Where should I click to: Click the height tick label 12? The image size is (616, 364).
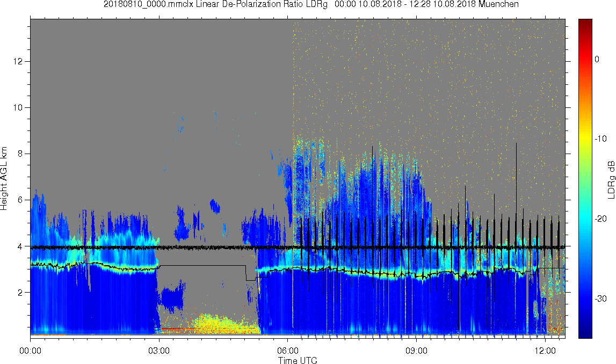pyautogui.click(x=18, y=61)
